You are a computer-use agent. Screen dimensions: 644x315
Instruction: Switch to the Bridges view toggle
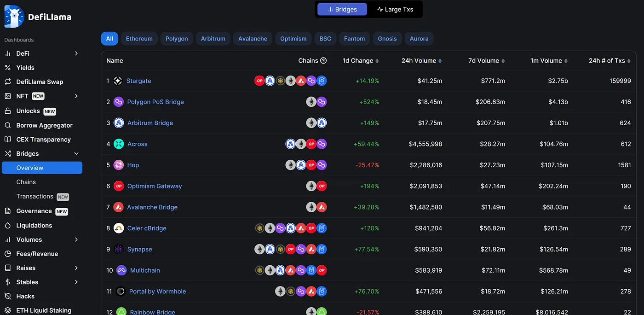[342, 9]
